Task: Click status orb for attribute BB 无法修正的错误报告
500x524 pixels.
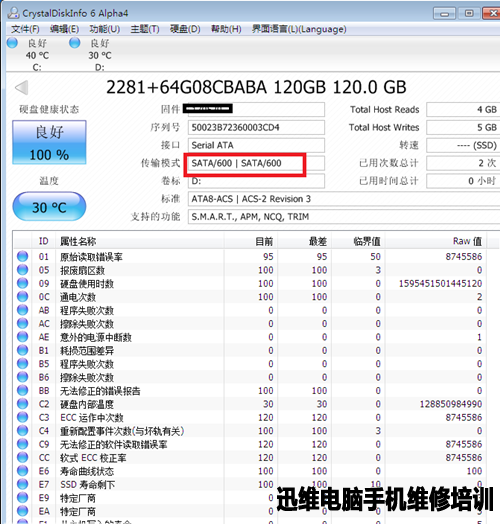Action: coord(23,390)
